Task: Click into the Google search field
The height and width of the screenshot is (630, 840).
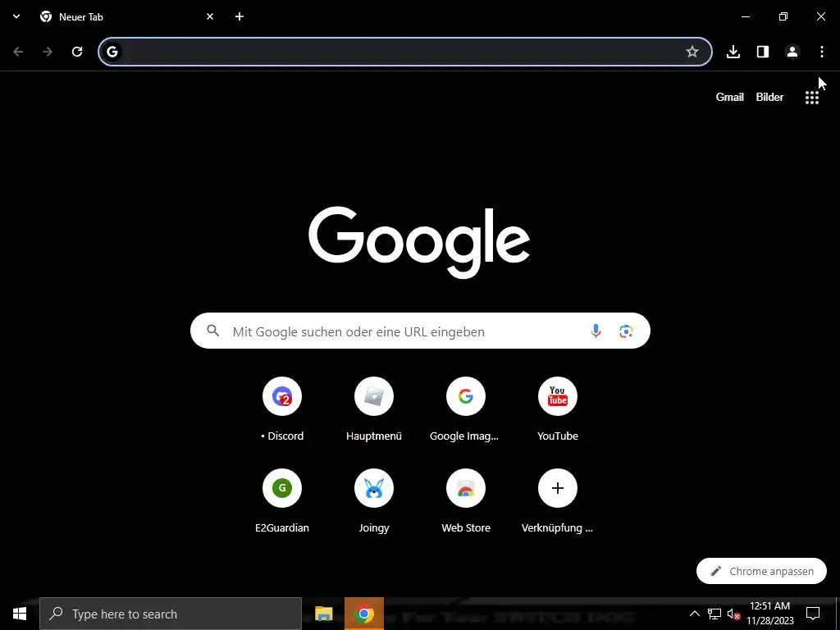Action: (420, 331)
